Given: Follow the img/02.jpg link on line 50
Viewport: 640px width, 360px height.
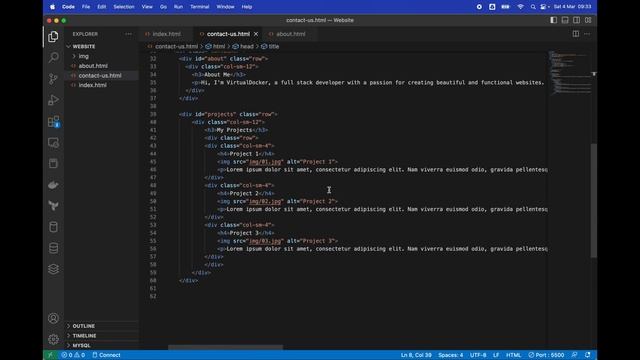Looking at the screenshot, I should (x=265, y=201).
